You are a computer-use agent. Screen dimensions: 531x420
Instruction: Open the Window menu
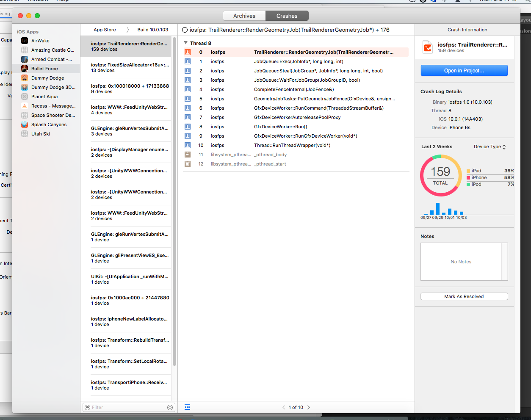pos(37,1)
